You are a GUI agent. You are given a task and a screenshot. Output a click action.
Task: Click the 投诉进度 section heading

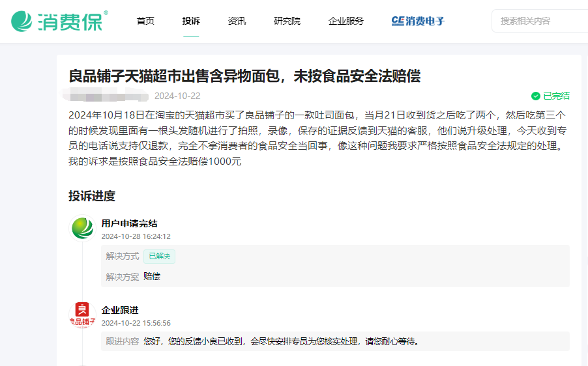[92, 196]
